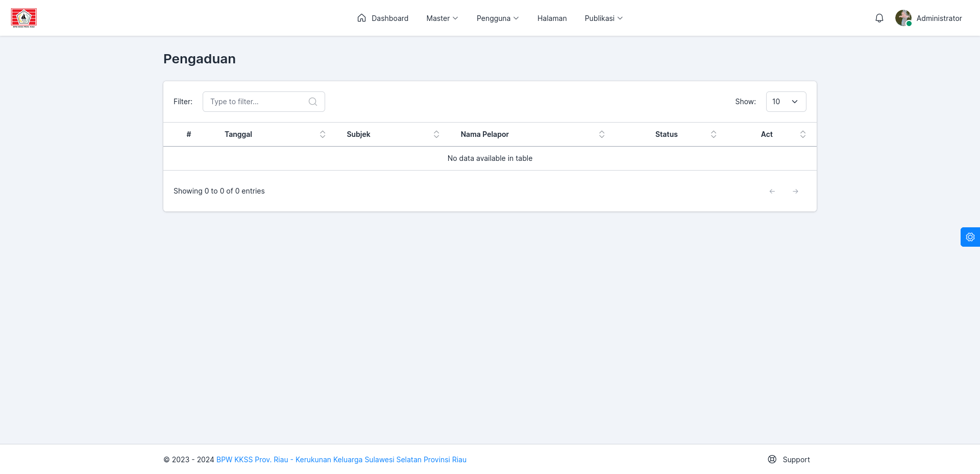The height and width of the screenshot is (474, 980).
Task: Expand the Master menu
Action: pyautogui.click(x=443, y=18)
